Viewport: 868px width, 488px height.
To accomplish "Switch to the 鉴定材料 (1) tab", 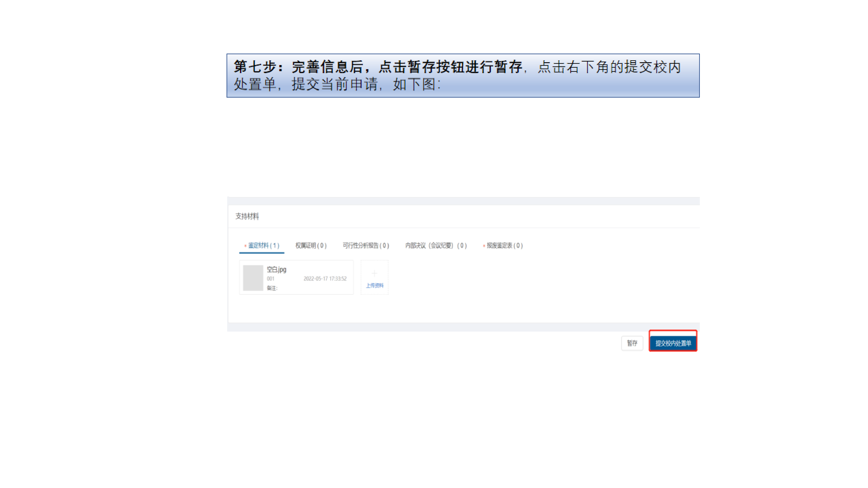I will click(263, 246).
